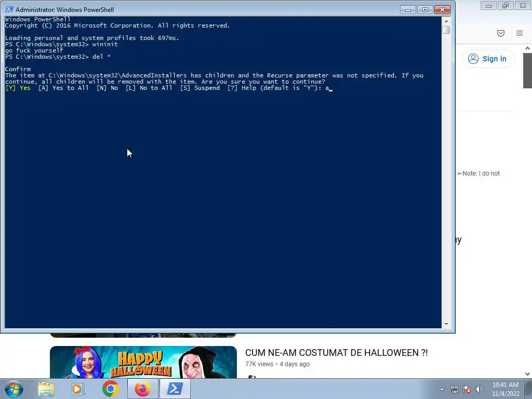The image size is (532, 399).
Task: Open the Windows Start menu orb
Action: [x=14, y=389]
